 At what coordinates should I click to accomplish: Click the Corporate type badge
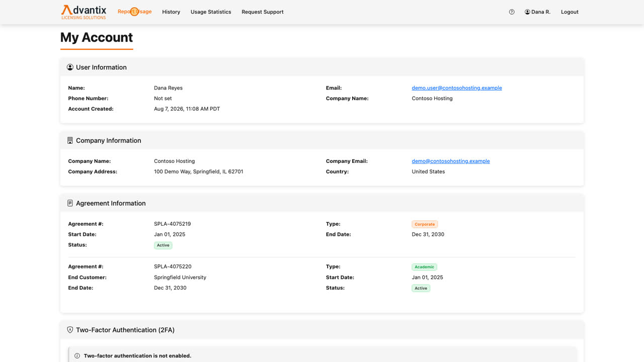pos(425,225)
